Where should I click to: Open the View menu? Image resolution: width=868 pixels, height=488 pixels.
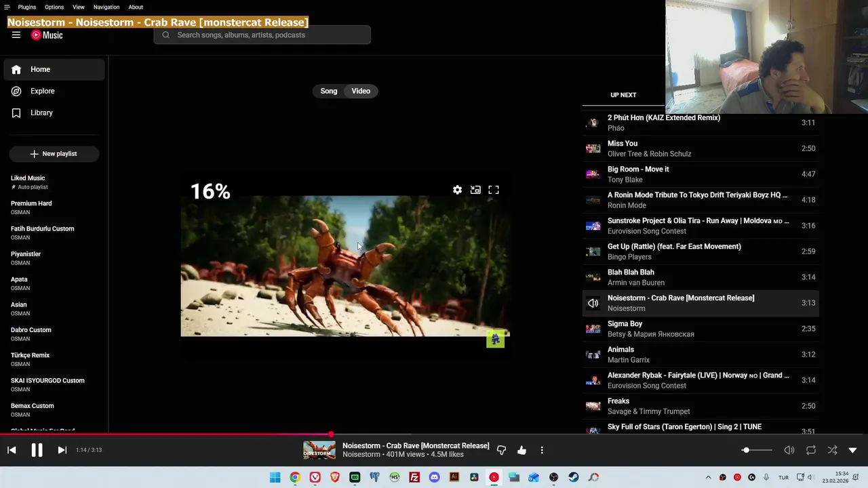[79, 7]
